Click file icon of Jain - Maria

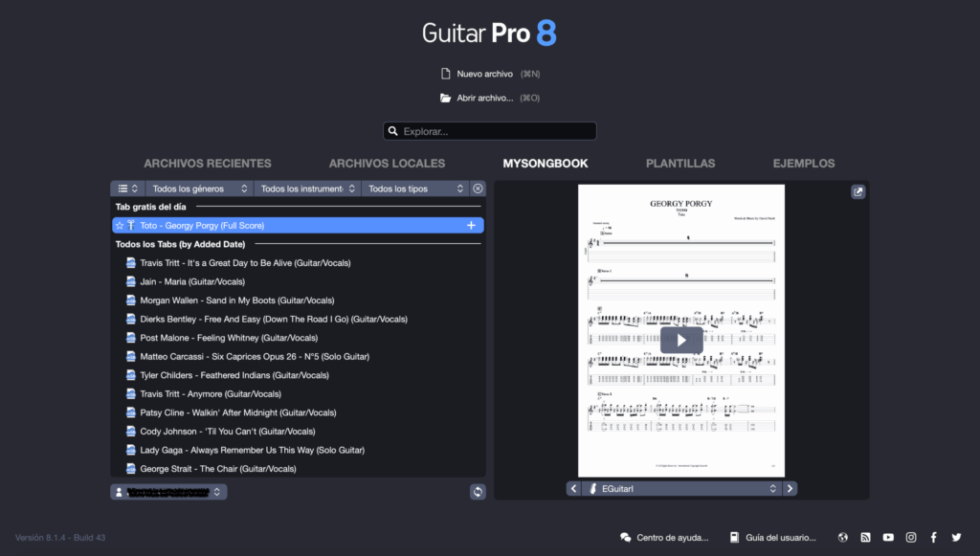pyautogui.click(x=130, y=281)
